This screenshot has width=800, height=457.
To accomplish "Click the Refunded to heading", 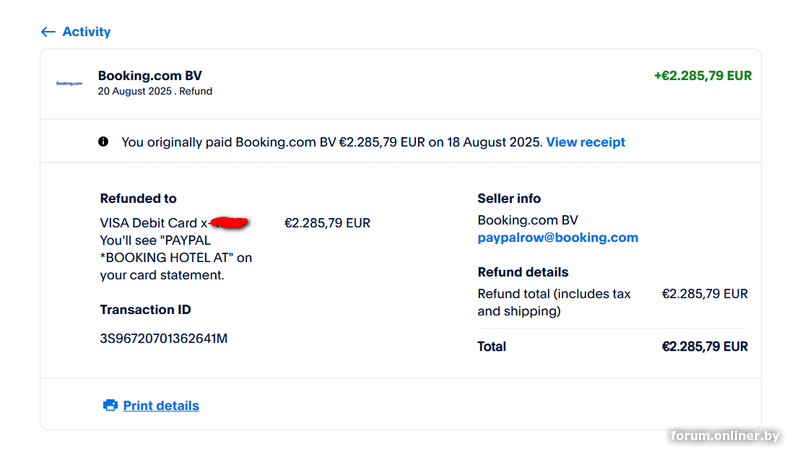I will [x=138, y=198].
